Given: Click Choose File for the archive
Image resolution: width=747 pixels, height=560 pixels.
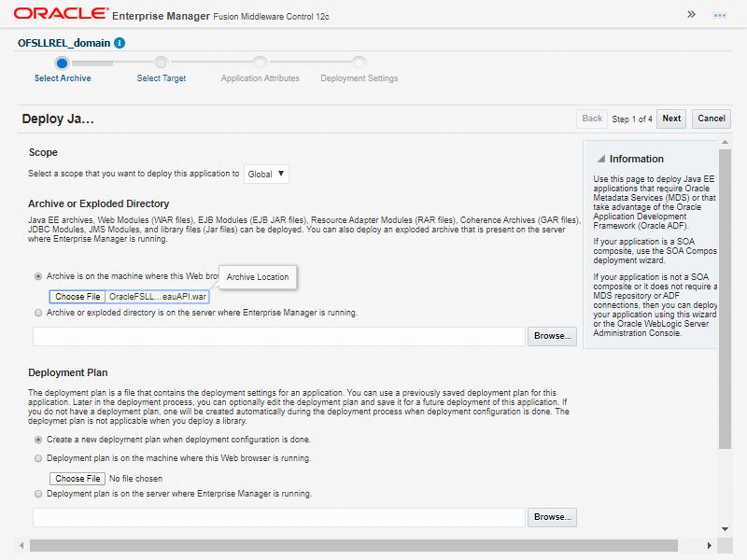Looking at the screenshot, I should (78, 297).
